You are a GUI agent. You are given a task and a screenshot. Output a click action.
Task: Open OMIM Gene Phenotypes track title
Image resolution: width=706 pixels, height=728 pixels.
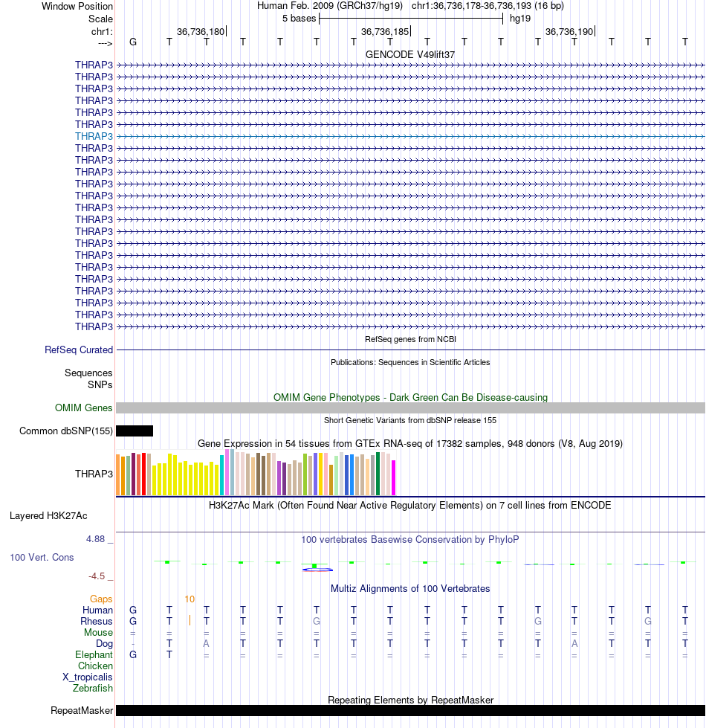coord(410,397)
